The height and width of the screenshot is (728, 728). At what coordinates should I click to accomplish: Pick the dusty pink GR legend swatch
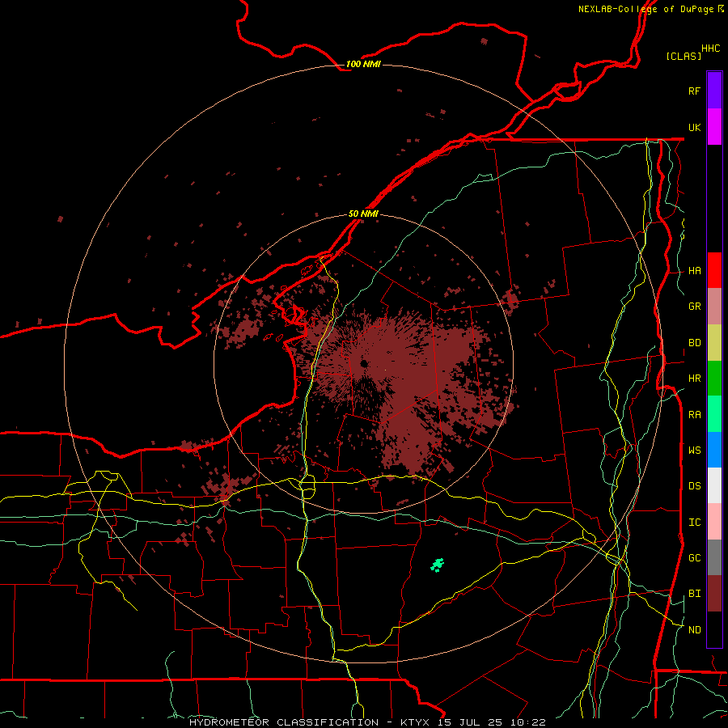coord(714,307)
